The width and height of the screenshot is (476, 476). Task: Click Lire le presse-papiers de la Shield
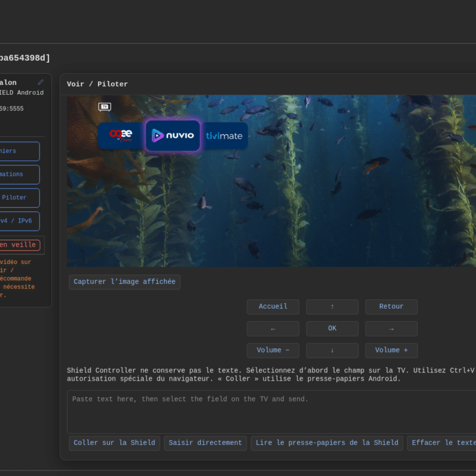click(x=327, y=443)
